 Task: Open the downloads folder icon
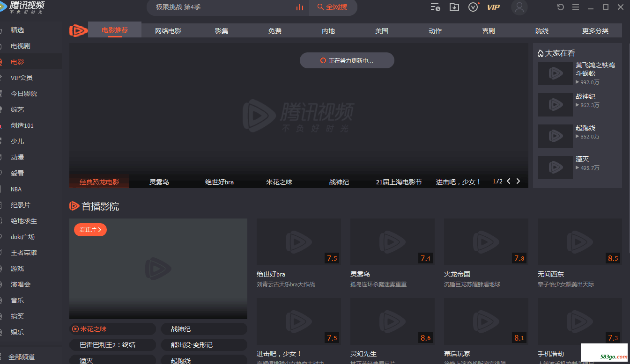454,7
